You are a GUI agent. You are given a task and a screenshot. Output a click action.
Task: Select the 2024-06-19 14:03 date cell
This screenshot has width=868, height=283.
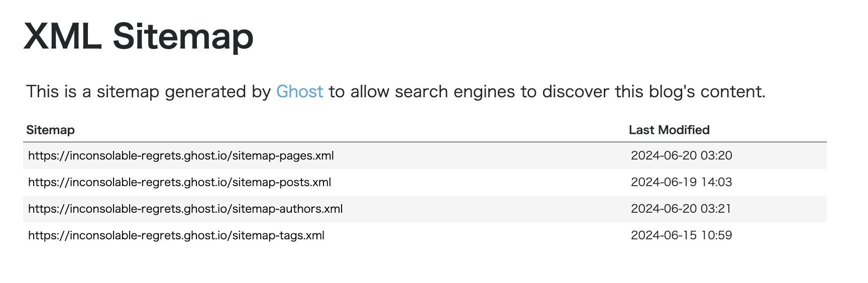(682, 182)
